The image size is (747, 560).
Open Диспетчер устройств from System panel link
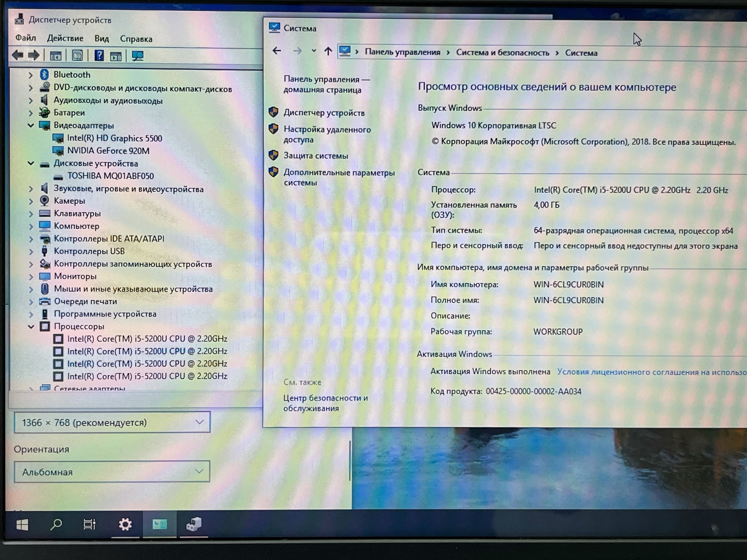coord(325,112)
